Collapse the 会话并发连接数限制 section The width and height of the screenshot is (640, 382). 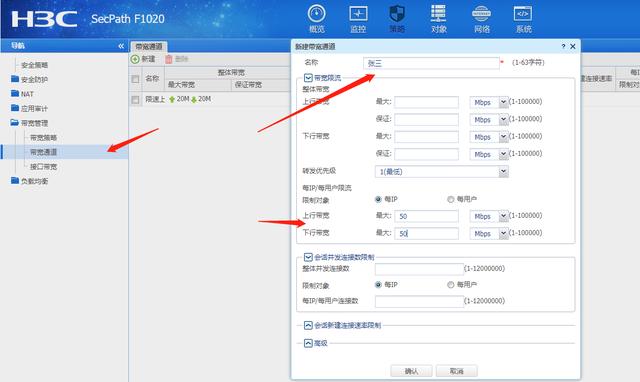[308, 257]
